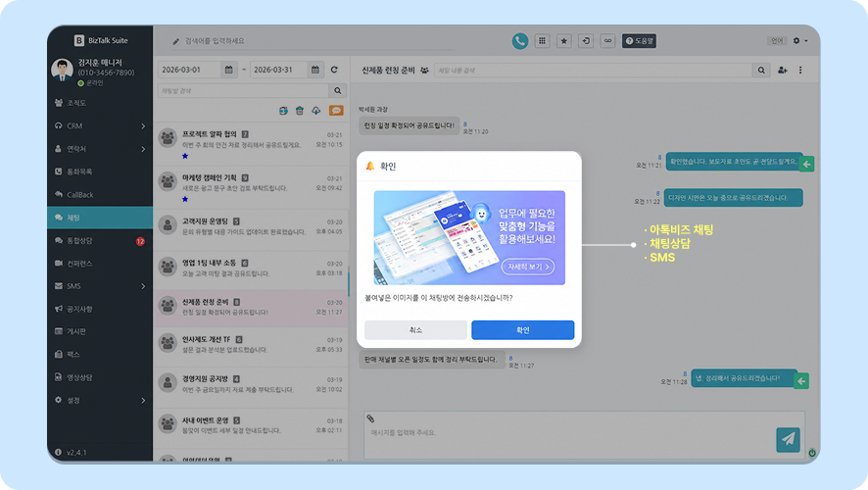Select the 신제품 런칭 준비 chat room in list

251,309
